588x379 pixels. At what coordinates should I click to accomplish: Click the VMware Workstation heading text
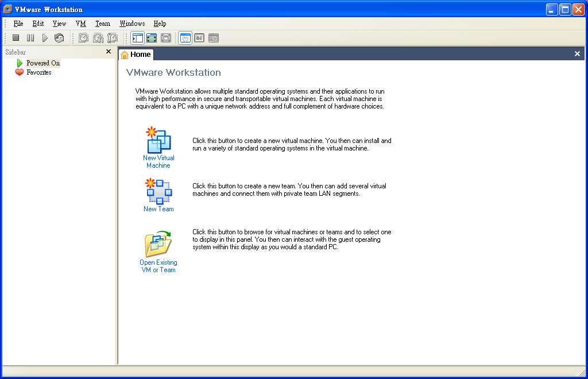click(x=173, y=72)
